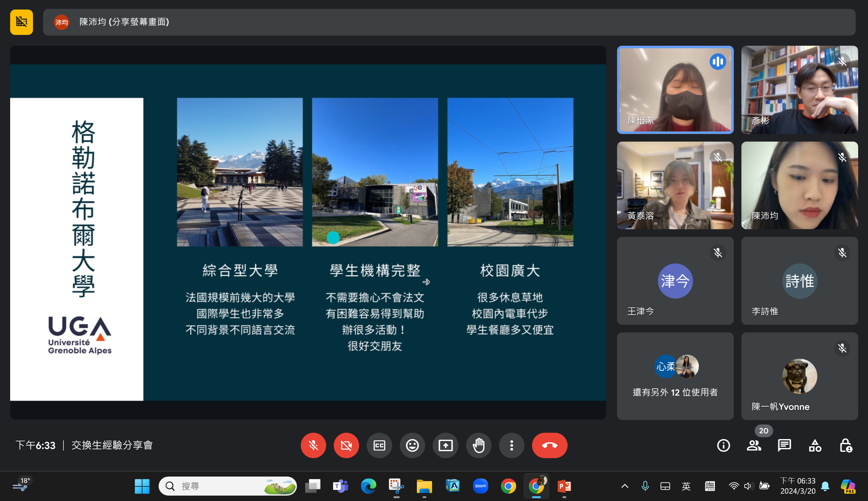
Task: Click 綜合型大學 campus photo in slide
Action: coord(240,172)
